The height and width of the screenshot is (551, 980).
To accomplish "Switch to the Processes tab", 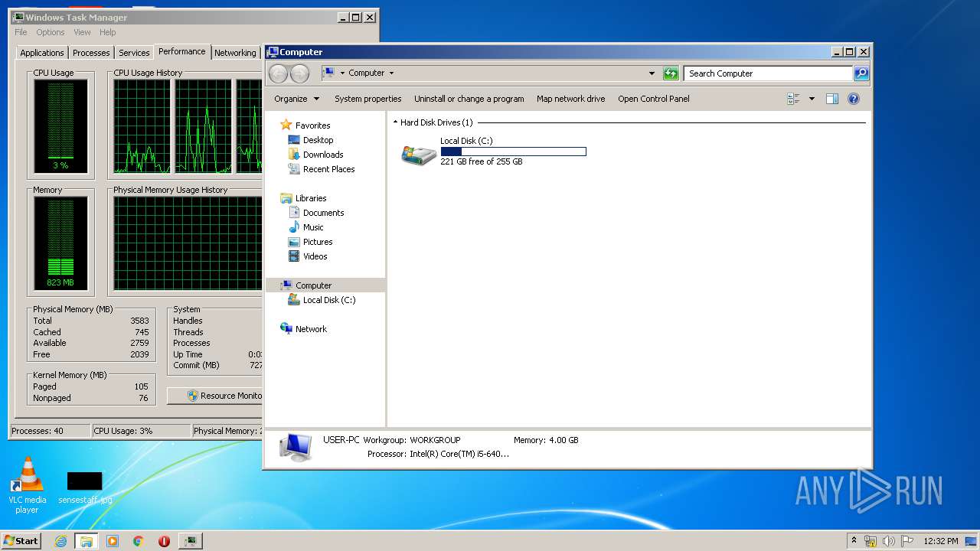I will pyautogui.click(x=91, y=53).
